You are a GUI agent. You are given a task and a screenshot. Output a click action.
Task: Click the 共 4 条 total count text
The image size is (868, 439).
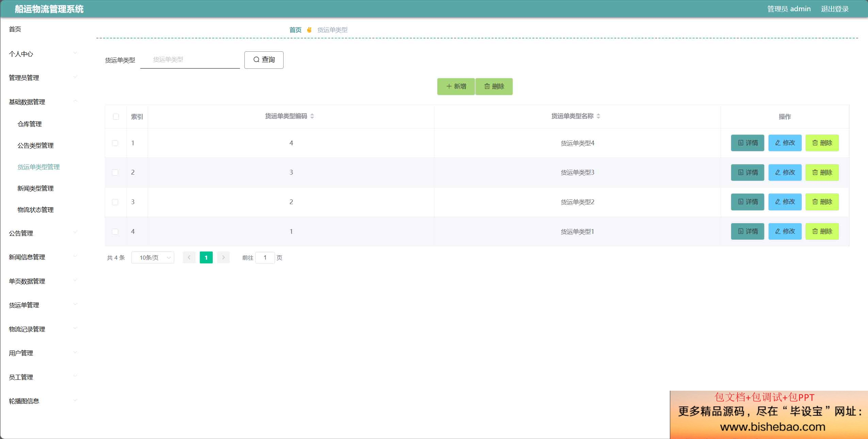click(x=116, y=258)
